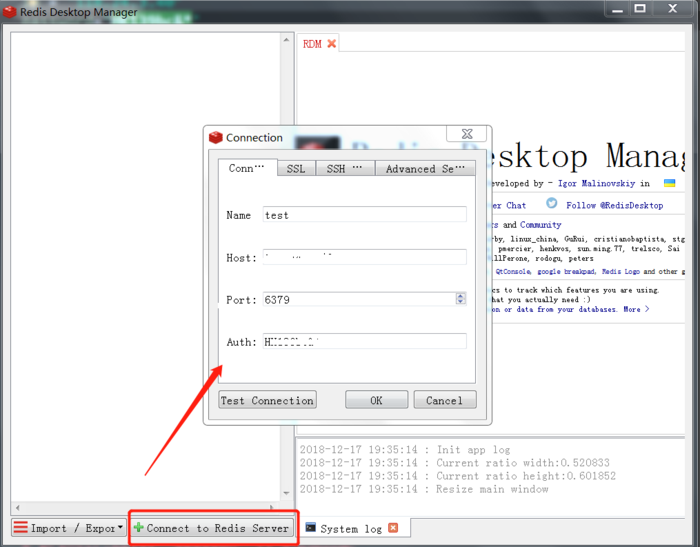Open the Community link
700x547 pixels.
point(541,225)
